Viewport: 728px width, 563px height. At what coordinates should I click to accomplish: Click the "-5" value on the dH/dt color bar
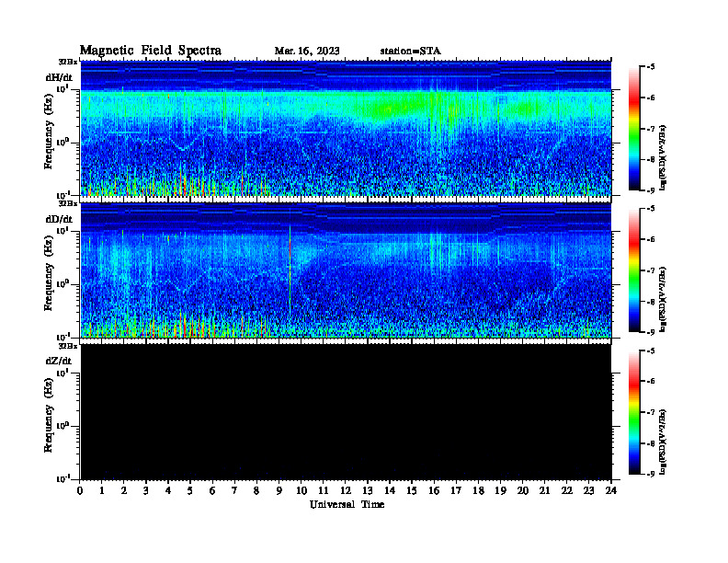(650, 67)
